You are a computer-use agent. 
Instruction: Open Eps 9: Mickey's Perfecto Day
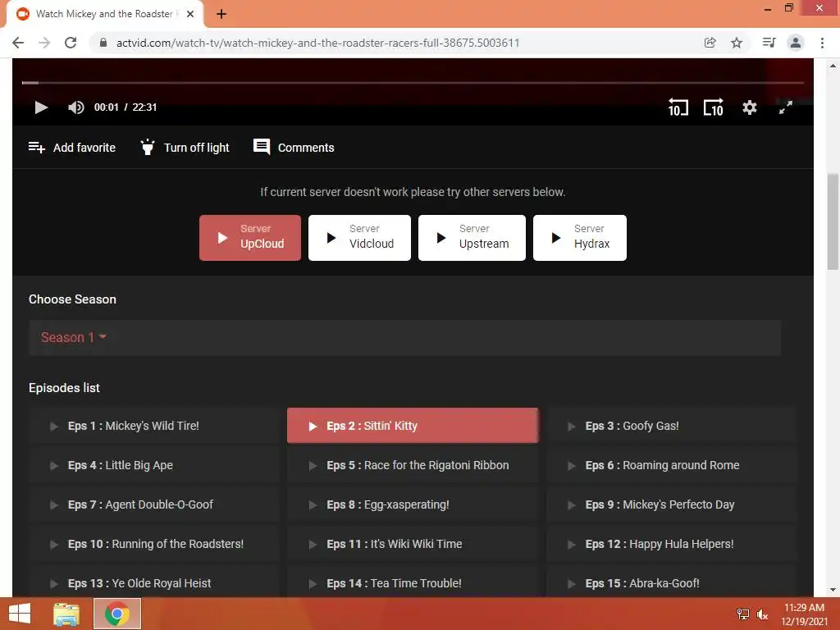[672, 504]
